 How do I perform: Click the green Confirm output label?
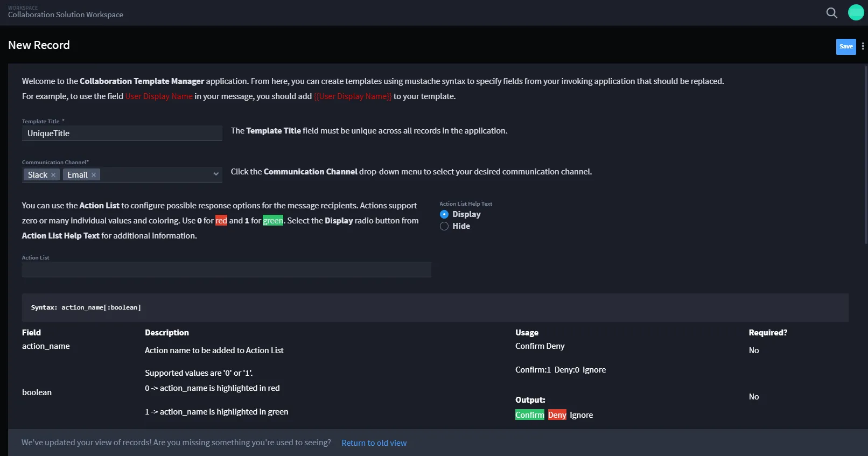pyautogui.click(x=530, y=415)
